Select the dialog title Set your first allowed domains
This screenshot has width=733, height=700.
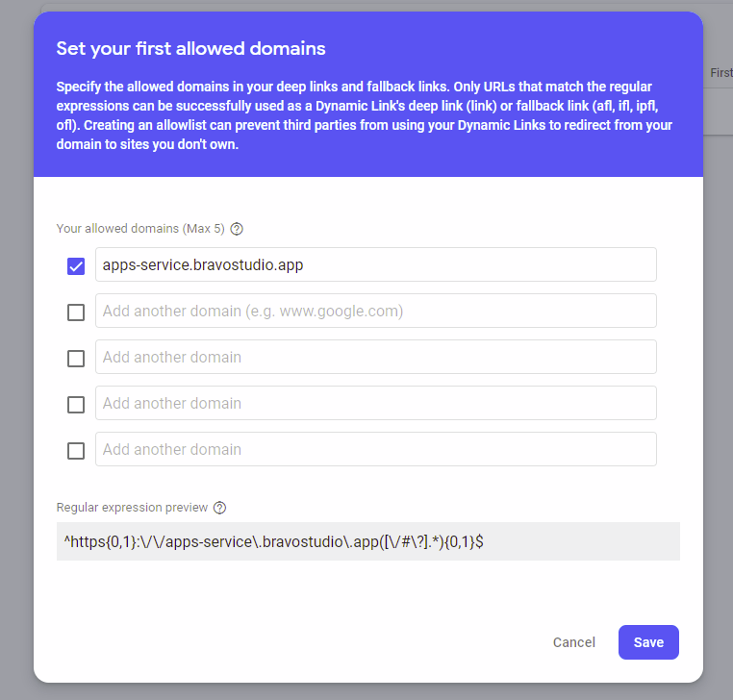190,49
